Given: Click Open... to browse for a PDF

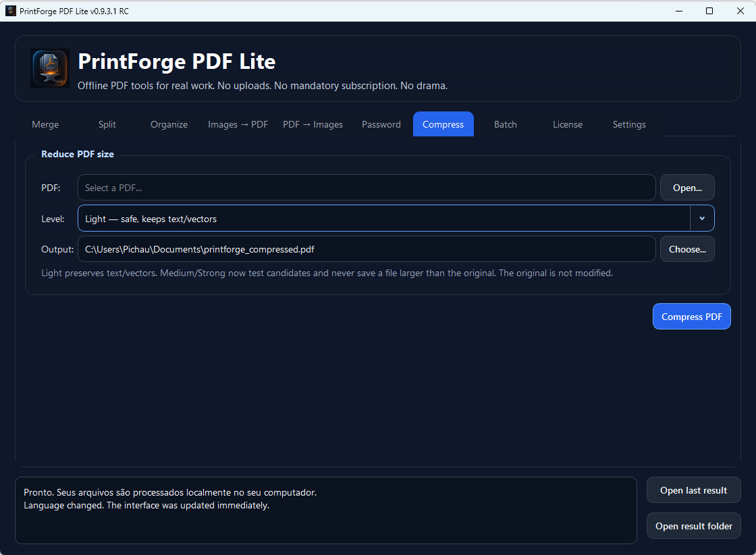Looking at the screenshot, I should (687, 188).
